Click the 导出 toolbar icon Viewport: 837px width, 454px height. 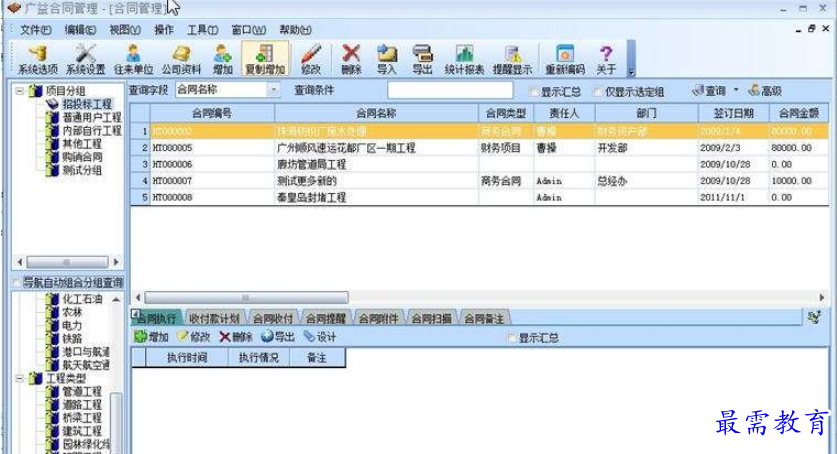[x=422, y=59]
